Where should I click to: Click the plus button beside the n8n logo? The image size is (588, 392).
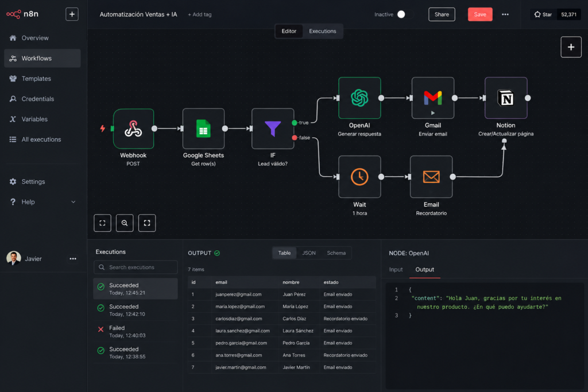(72, 14)
